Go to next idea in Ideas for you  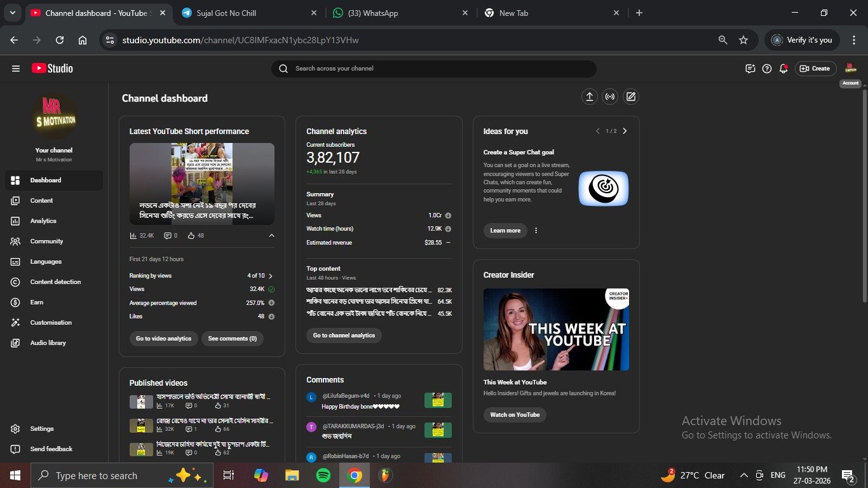click(625, 132)
